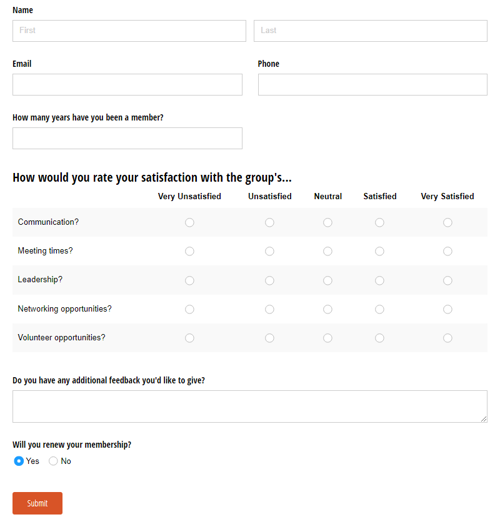This screenshot has height=527, width=500.
Task: Click the First name input field
Action: 129,31
